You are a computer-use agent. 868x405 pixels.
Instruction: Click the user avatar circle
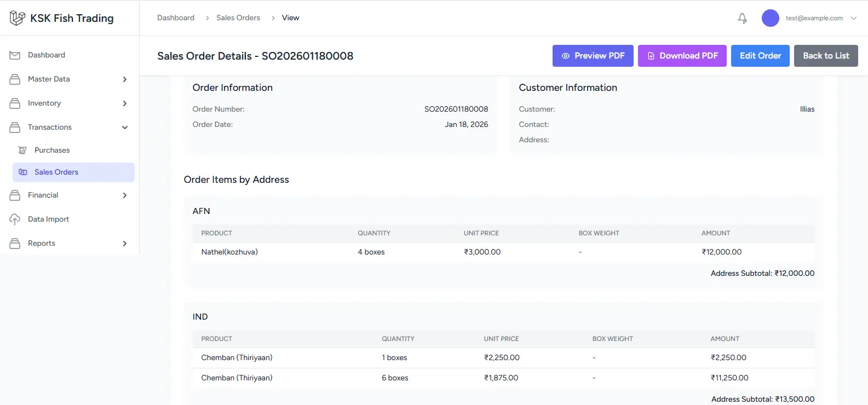coord(770,18)
